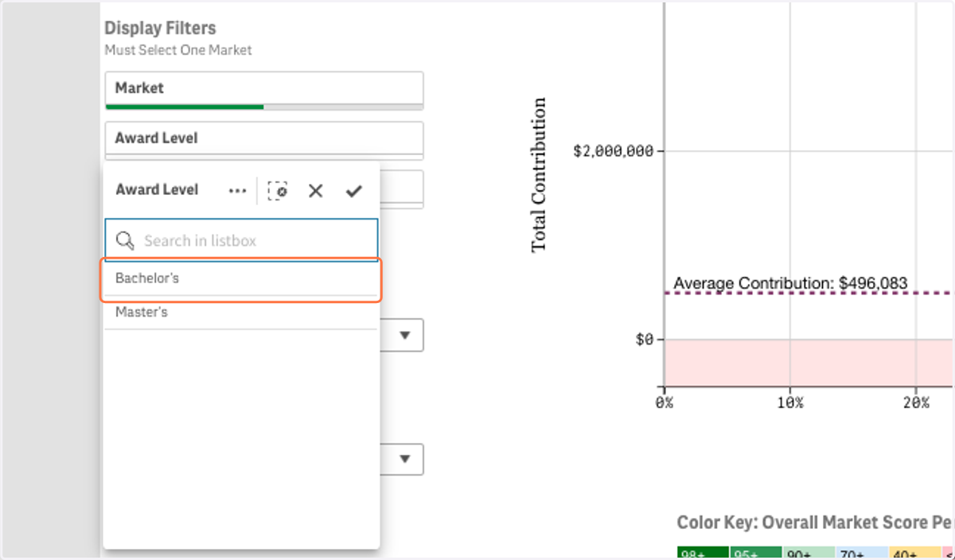Screen dimensions: 955x560
Task: Click the magnifier icon in listbox search
Action: tap(125, 240)
